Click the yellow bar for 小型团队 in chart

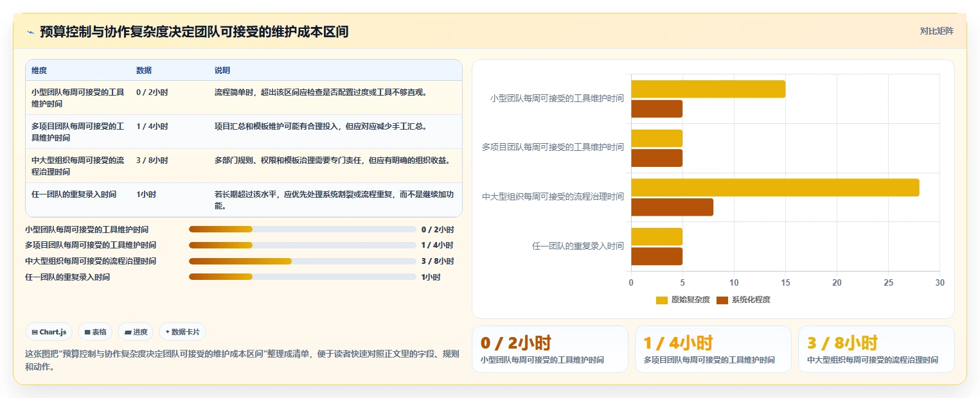click(708, 89)
